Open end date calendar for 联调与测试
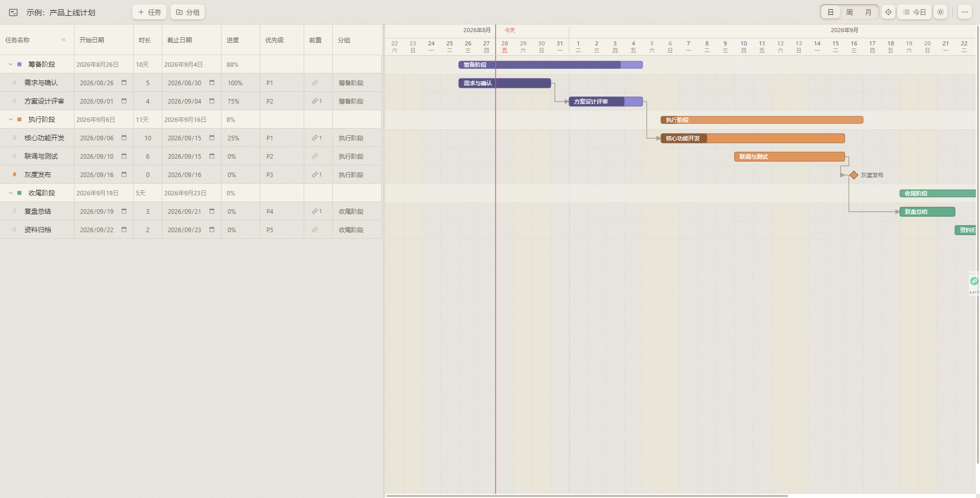 (212, 156)
